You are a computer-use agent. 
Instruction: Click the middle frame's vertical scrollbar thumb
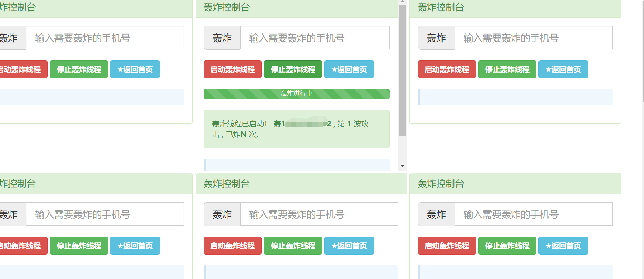[402, 70]
